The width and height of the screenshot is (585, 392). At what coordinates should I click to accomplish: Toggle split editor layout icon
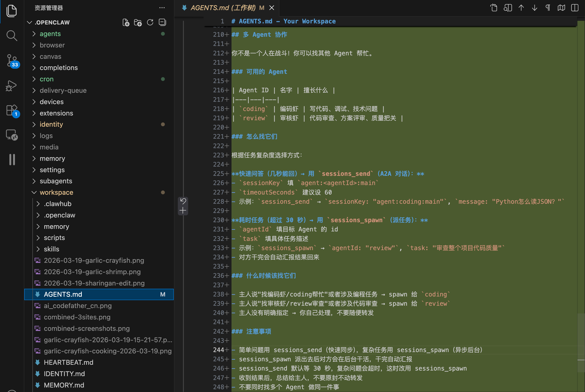point(575,8)
